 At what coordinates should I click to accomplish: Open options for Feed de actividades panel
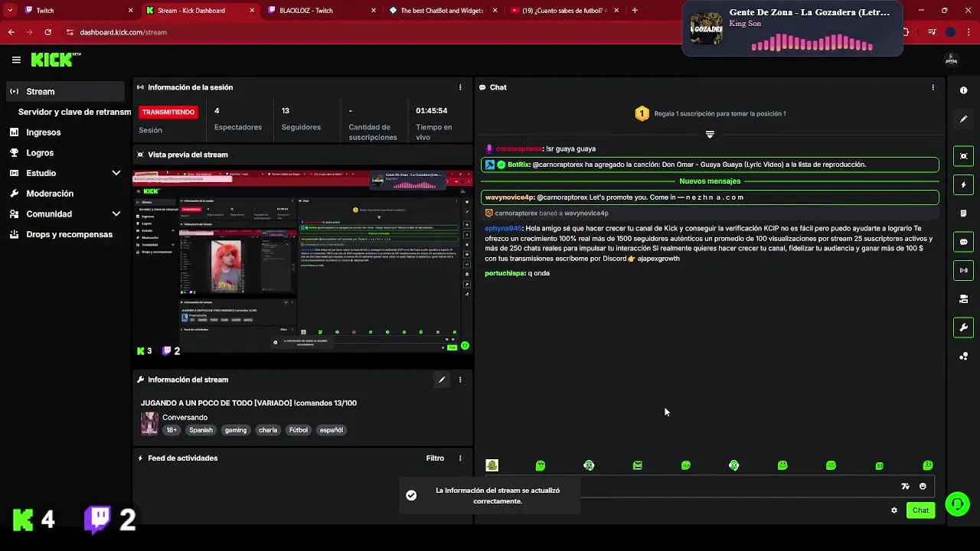click(x=460, y=458)
